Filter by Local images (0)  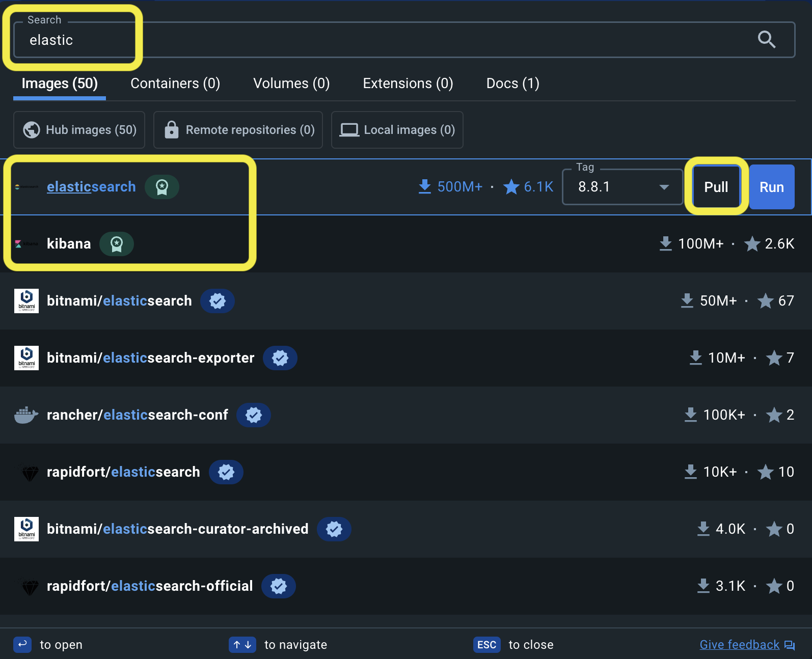tap(397, 130)
